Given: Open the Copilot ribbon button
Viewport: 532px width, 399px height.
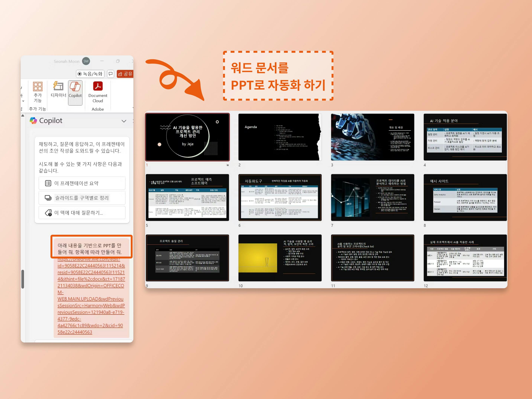Looking at the screenshot, I should coord(75,92).
